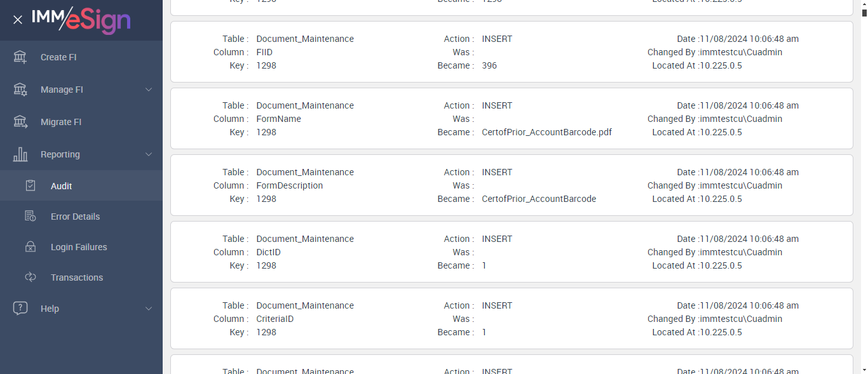Viewport: 868px width, 374px height.
Task: Open the Transactions report
Action: point(77,277)
